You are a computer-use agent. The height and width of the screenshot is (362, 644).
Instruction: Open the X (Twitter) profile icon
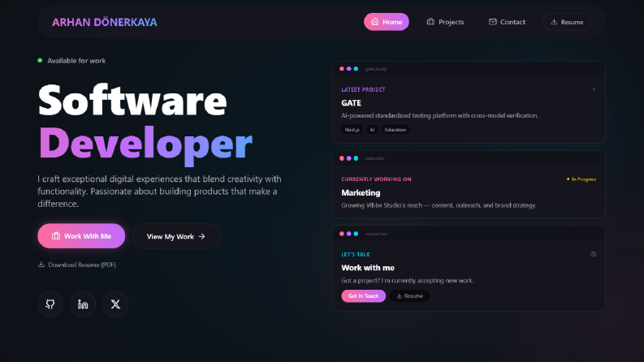[115, 304]
